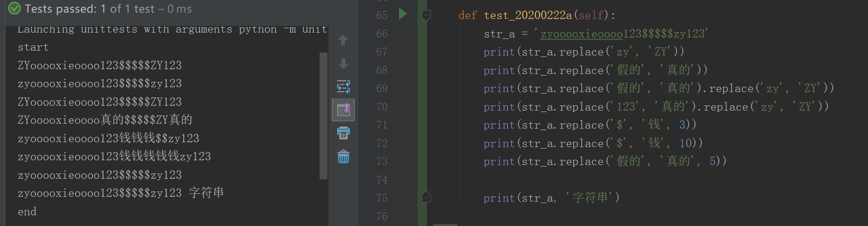Click the 'Tests passed: 1 of 1 test' status text

pos(90,9)
